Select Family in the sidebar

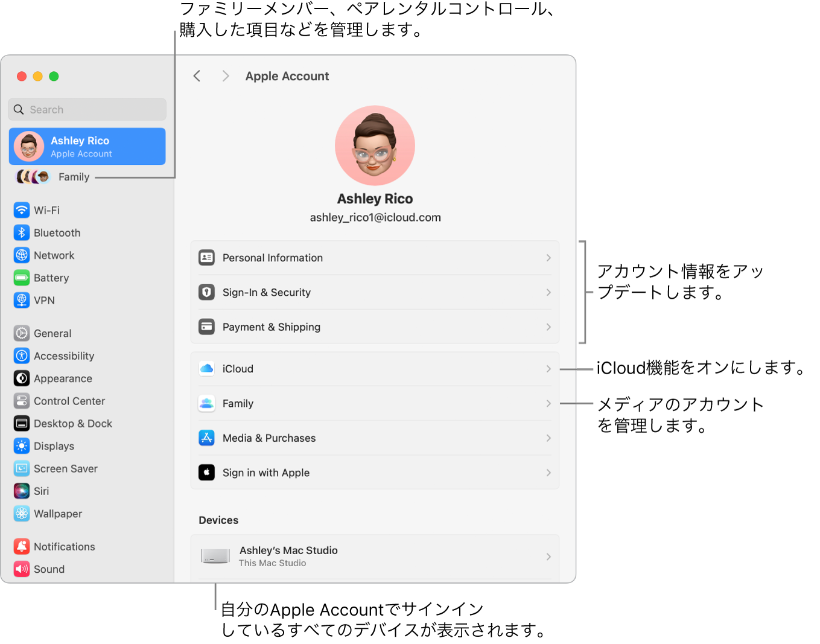(74, 176)
